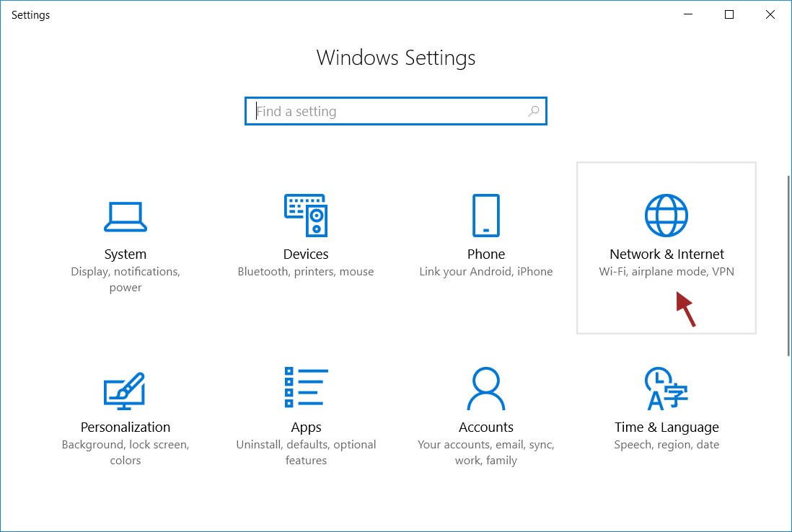Image resolution: width=792 pixels, height=532 pixels.
Task: Click 'Wi-Fi, airplane mode, VPN' description
Action: pos(666,272)
